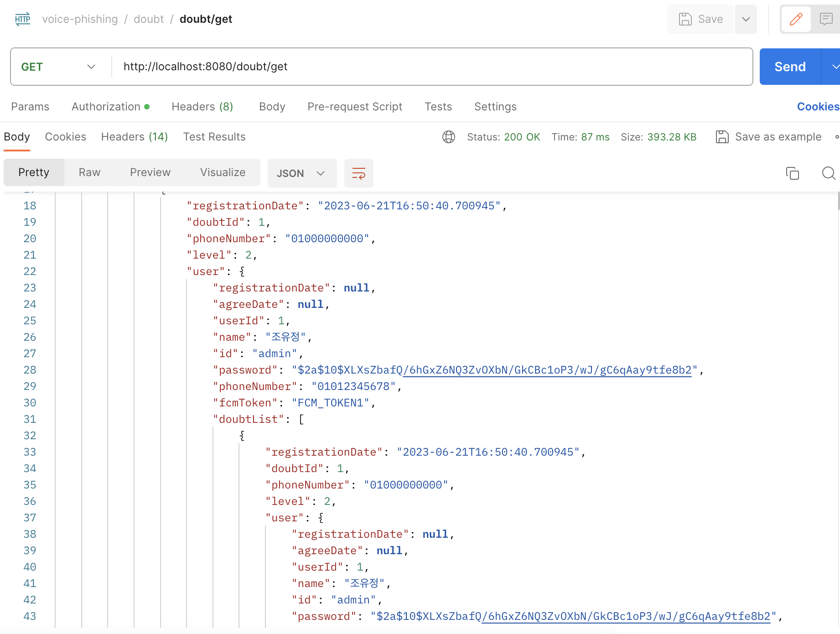Select the response Cookies tab
This screenshot has height=634, width=840.
point(66,137)
